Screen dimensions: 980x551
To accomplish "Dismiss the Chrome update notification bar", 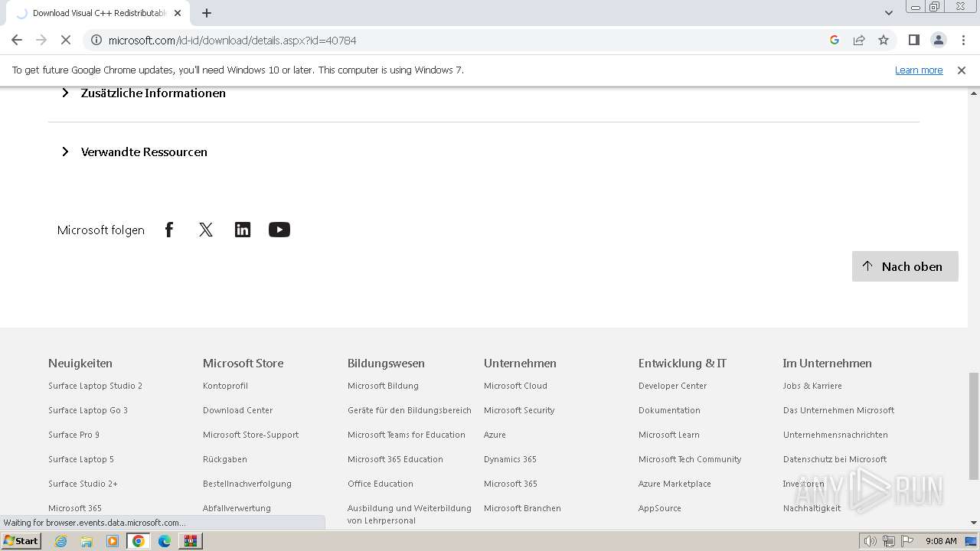I will tap(962, 70).
